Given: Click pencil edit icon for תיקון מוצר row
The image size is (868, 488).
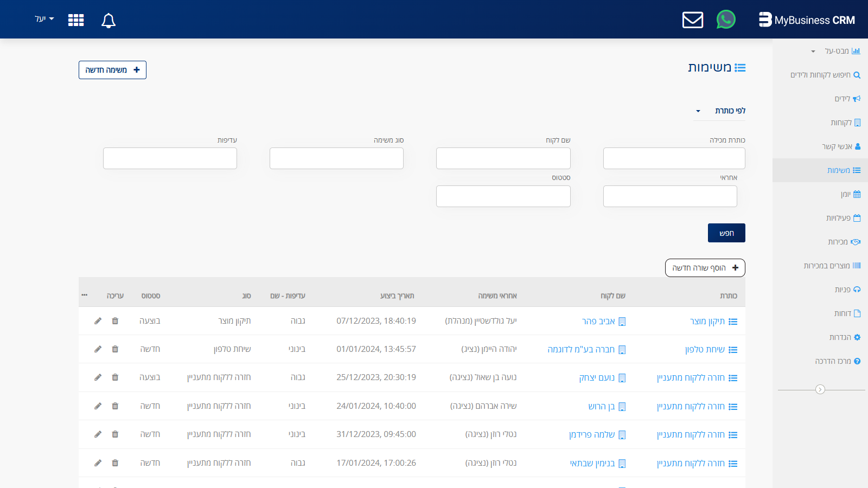Looking at the screenshot, I should click(x=98, y=321).
